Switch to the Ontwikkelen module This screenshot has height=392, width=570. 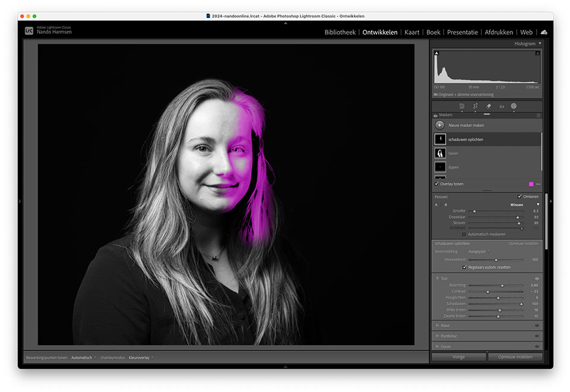pos(380,32)
